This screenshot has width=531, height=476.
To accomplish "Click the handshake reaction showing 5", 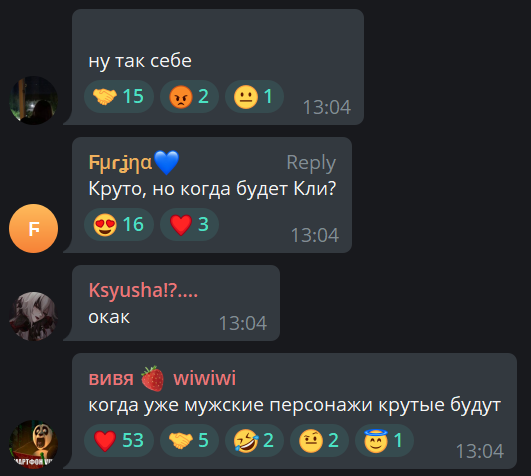I will coord(189,440).
